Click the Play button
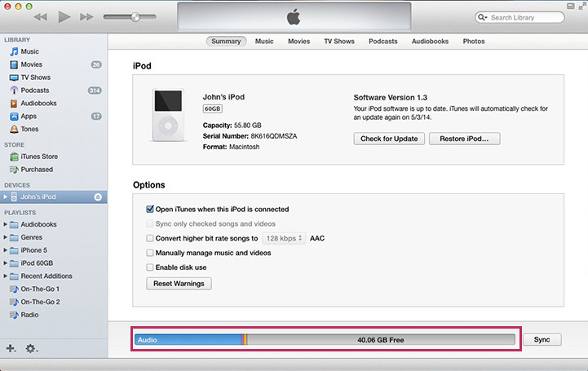This screenshot has width=588, height=371. coord(64,17)
